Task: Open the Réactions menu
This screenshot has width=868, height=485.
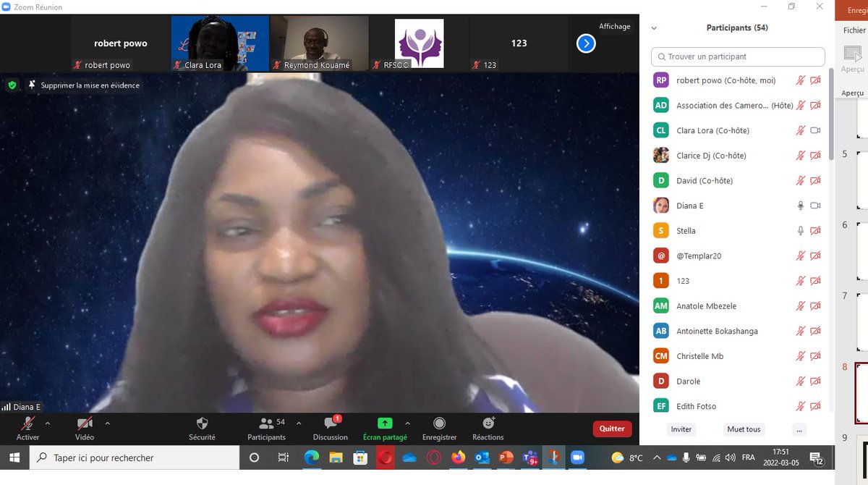Action: click(488, 429)
